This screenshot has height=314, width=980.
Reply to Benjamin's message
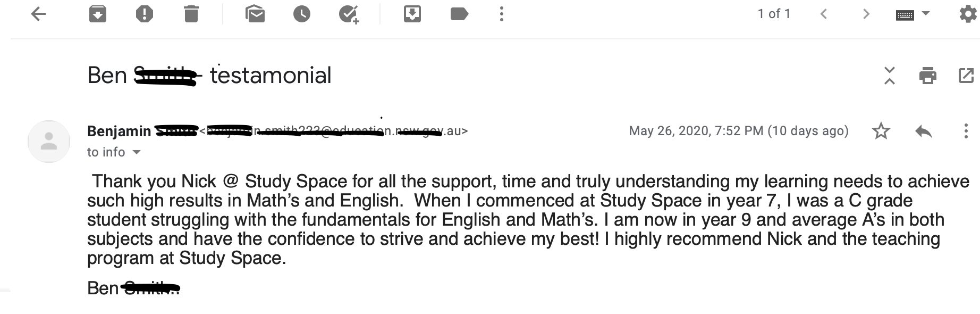click(x=924, y=131)
